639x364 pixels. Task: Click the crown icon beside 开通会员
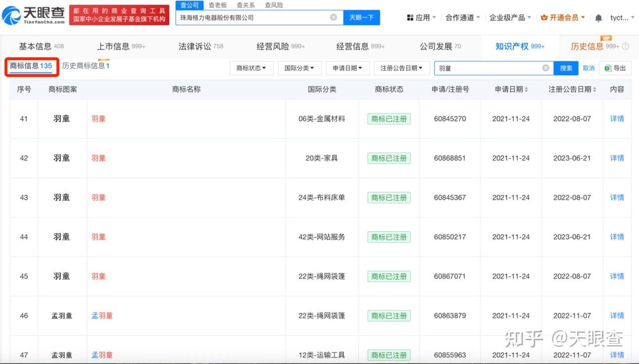click(544, 18)
